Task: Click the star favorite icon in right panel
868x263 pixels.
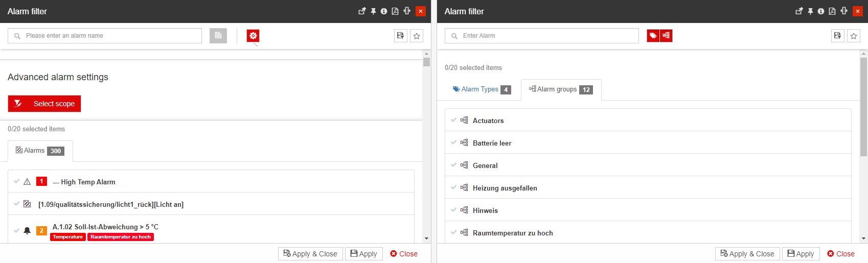Action: click(854, 36)
